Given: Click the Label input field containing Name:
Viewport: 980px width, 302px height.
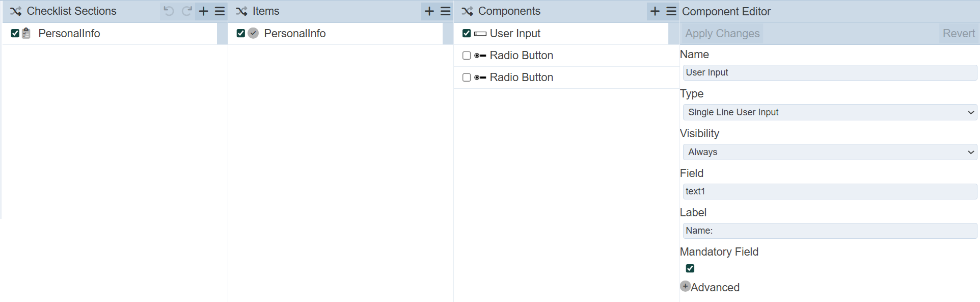Looking at the screenshot, I should [x=830, y=231].
